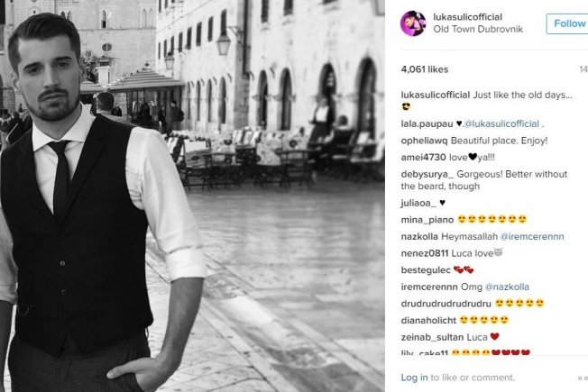The image size is (588, 392).
Task: Click the @iremcerennn mention
Action: (532, 236)
